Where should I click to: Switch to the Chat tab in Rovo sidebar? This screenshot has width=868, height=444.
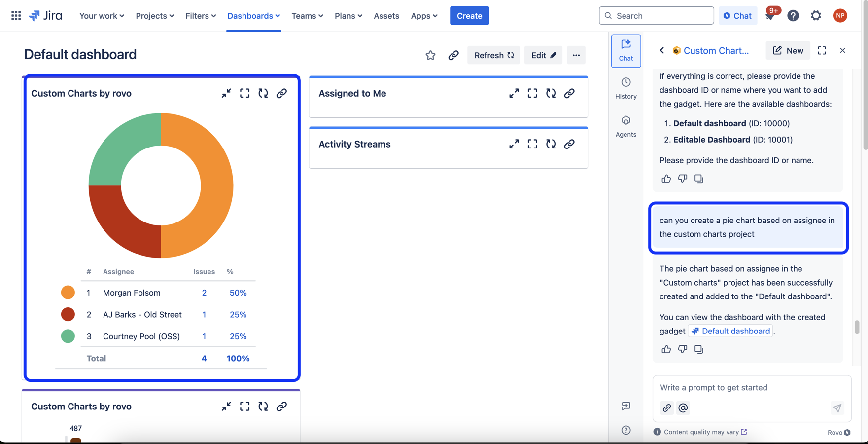[626, 51]
